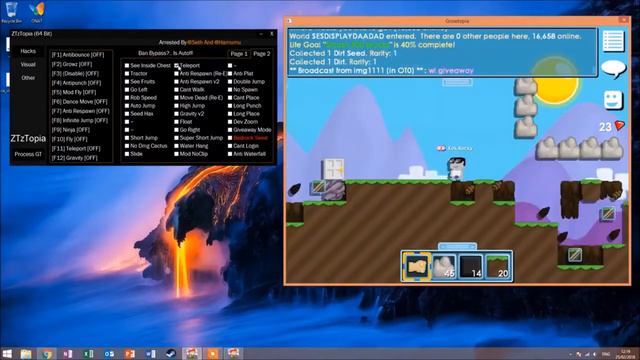Toggle the Teleport checkbox

[177, 65]
